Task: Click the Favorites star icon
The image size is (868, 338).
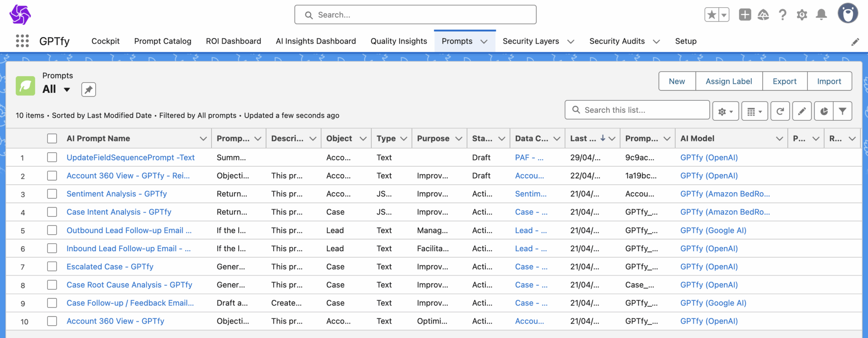Action: pos(712,15)
